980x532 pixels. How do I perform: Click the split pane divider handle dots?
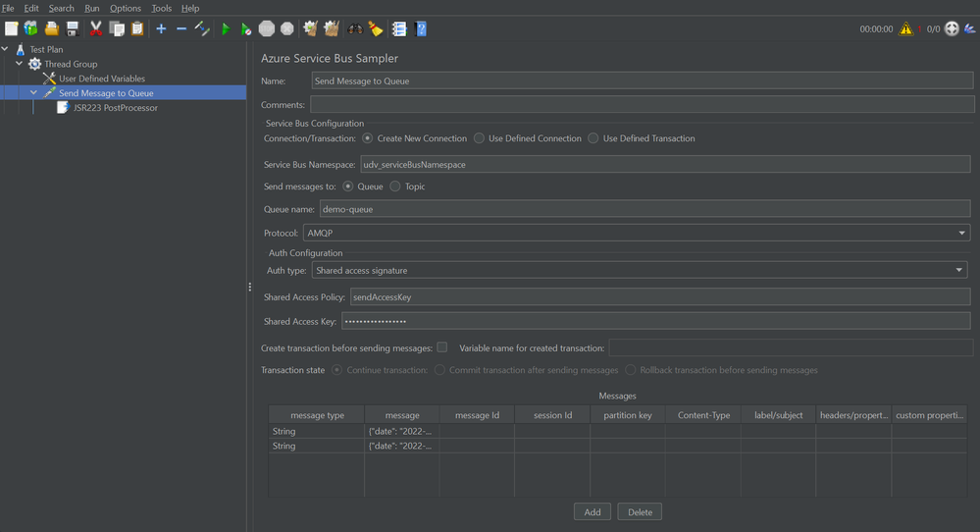[x=249, y=287]
